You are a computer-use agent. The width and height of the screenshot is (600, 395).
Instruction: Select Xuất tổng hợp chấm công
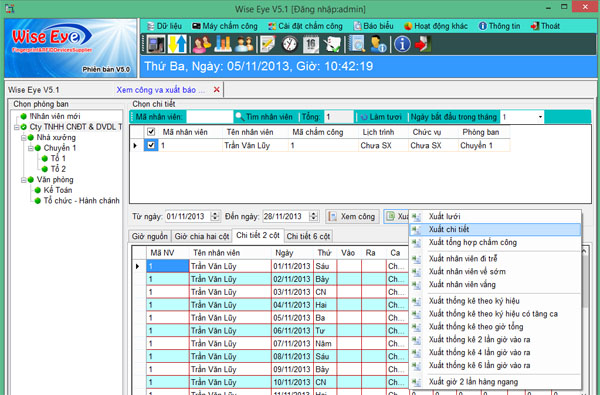495,242
